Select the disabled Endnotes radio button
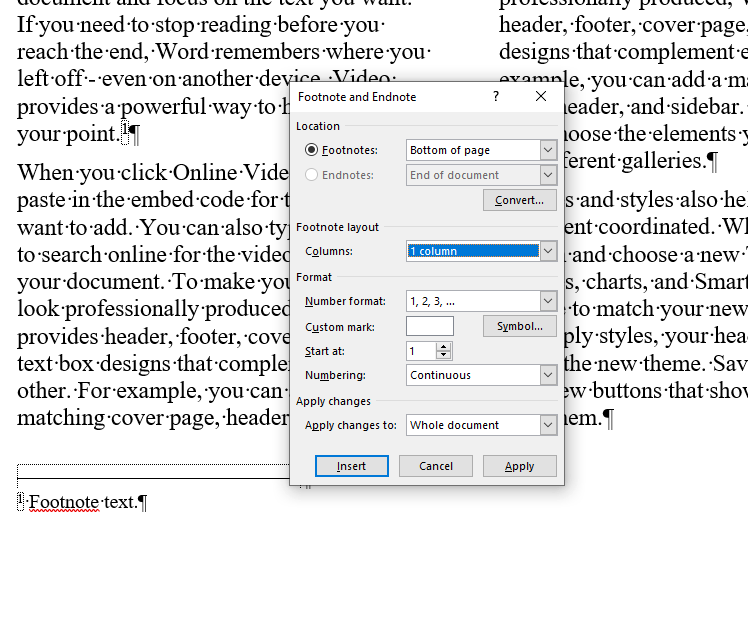This screenshot has width=748, height=631. 311,175
